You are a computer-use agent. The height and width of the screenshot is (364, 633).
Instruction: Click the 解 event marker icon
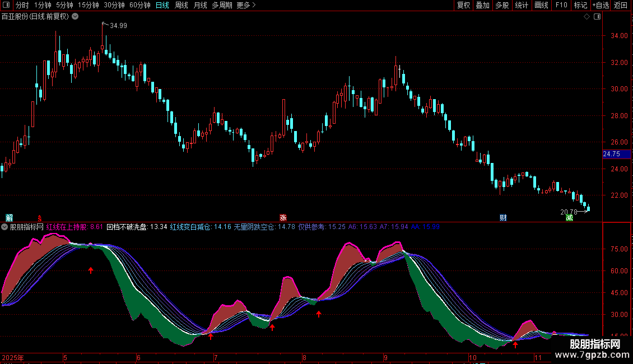click(9, 217)
